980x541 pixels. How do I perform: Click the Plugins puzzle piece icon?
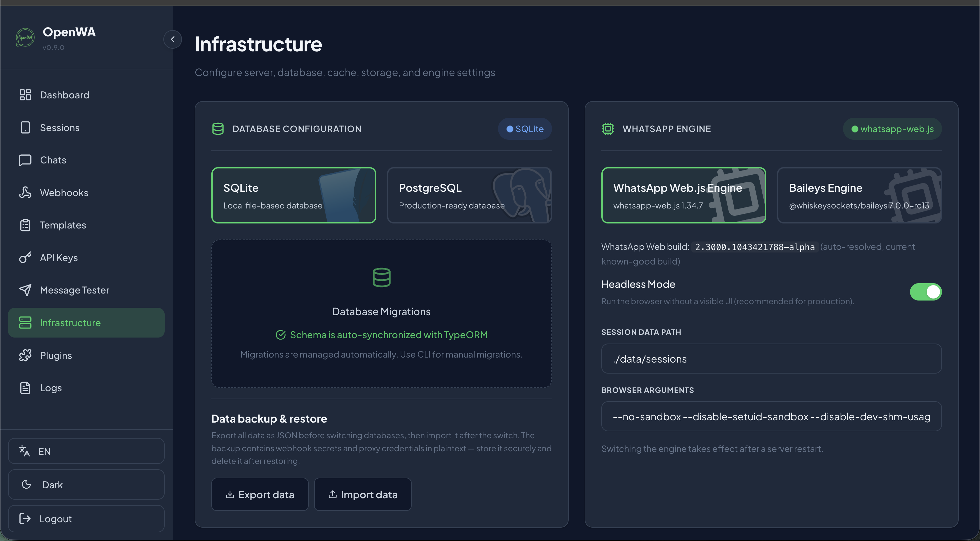point(25,355)
